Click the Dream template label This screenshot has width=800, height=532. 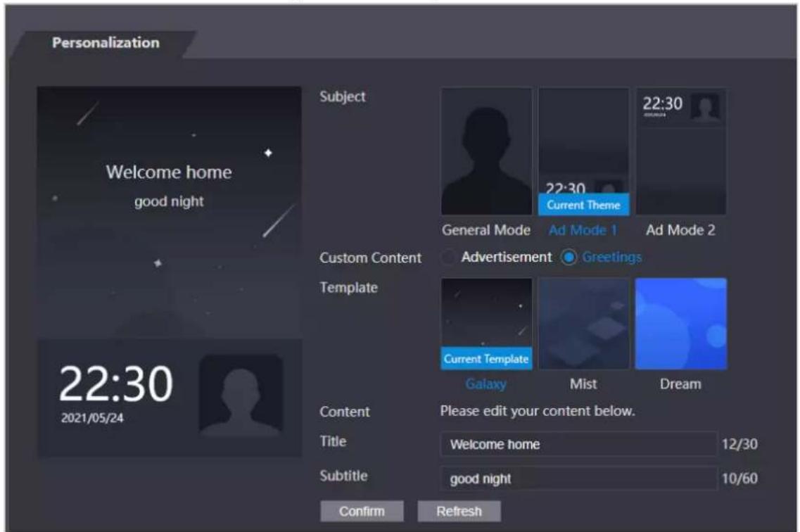pyautogui.click(x=680, y=384)
